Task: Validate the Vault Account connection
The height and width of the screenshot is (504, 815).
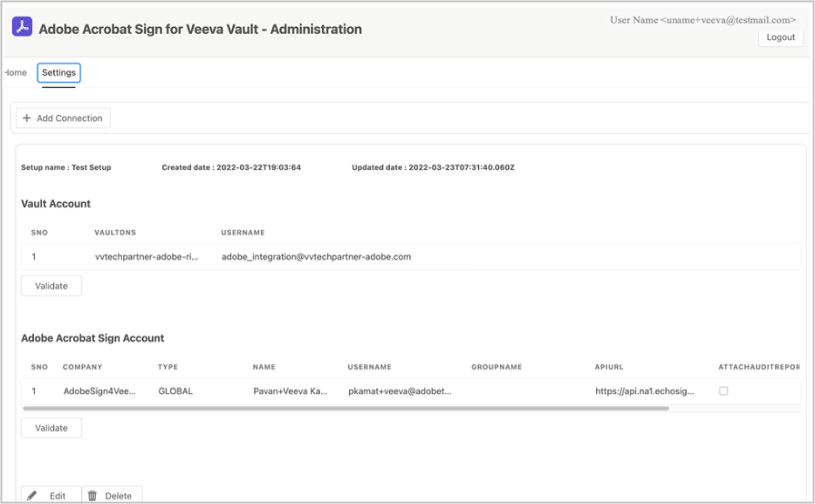Action: (x=51, y=285)
